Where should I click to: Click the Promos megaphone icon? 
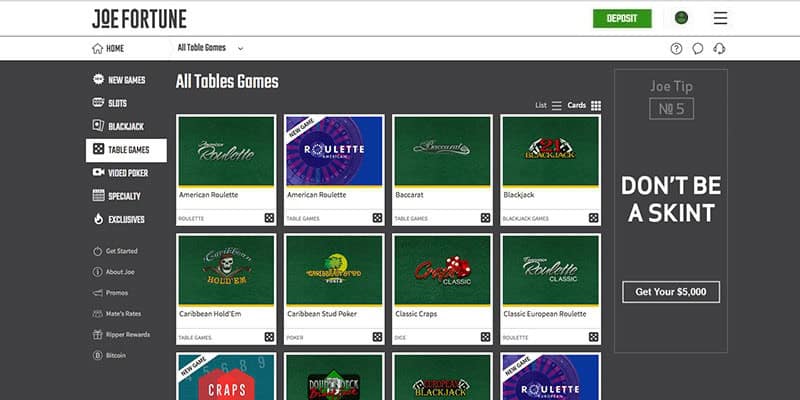click(97, 293)
